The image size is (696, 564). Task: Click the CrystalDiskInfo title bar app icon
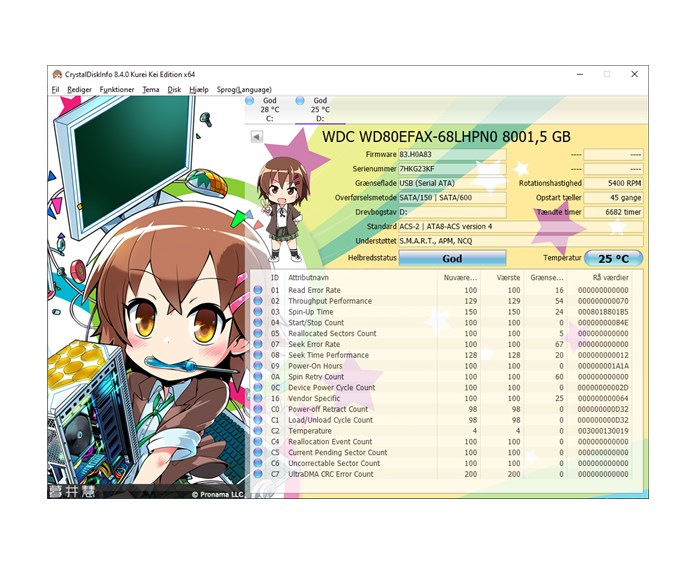coord(57,74)
